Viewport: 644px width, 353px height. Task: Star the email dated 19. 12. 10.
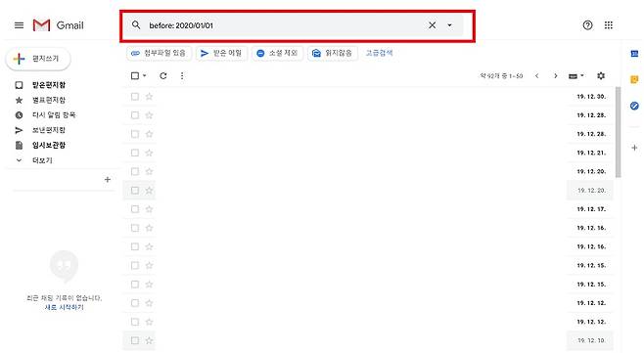tap(149, 340)
